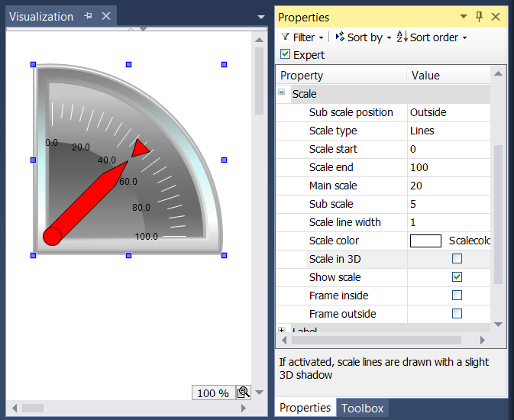514x420 pixels.
Task: Open the zoom tool icon beside 100 %
Action: pyautogui.click(x=244, y=393)
